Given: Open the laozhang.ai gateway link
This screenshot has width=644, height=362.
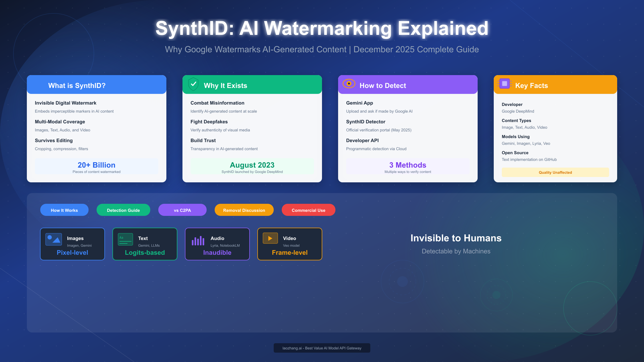Looking at the screenshot, I should (x=322, y=348).
